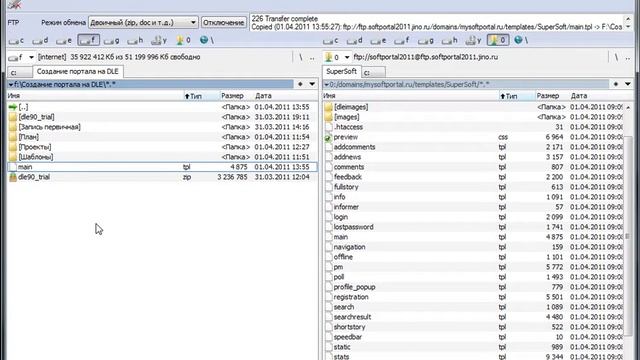Sort right panel by Размер column
Image resolution: width=640 pixels, height=360 pixels.
pyautogui.click(x=552, y=96)
